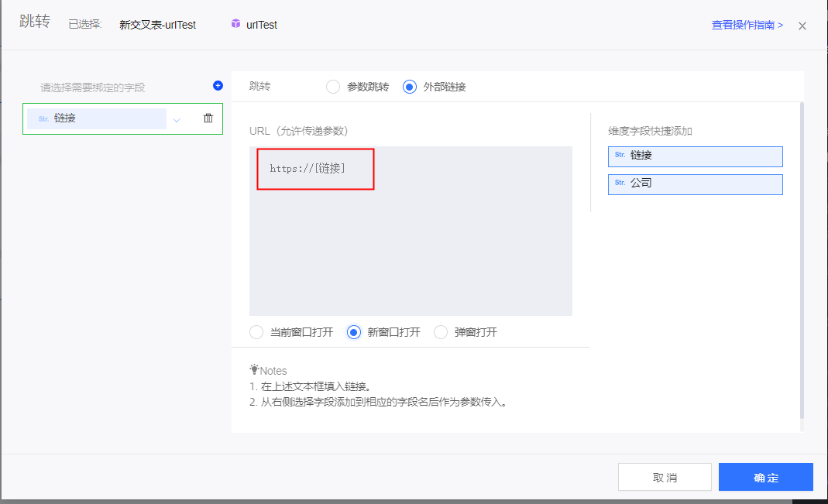Choose 弹窗打开 as the open mode

[x=441, y=332]
